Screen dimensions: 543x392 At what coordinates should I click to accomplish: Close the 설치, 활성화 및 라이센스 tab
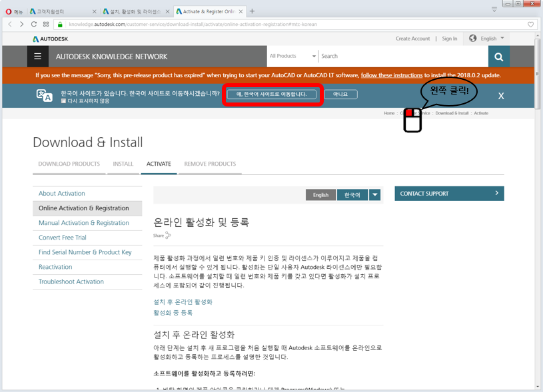click(x=167, y=11)
